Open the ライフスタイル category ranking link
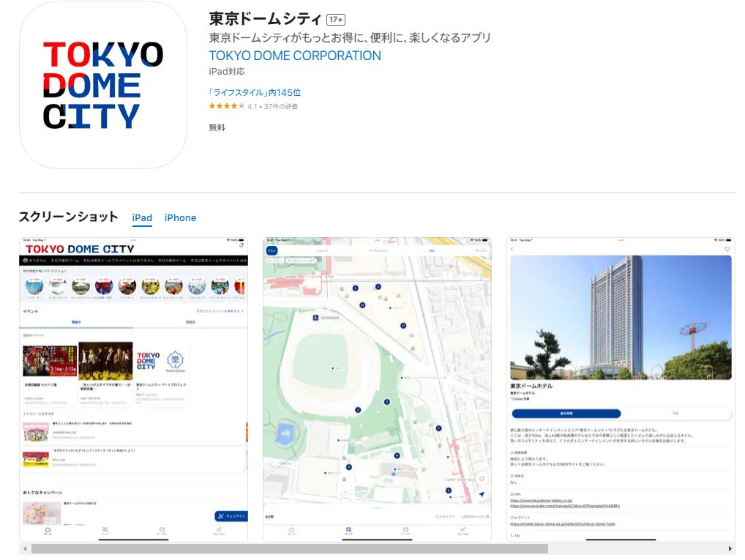This screenshot has width=745, height=560. point(255,92)
